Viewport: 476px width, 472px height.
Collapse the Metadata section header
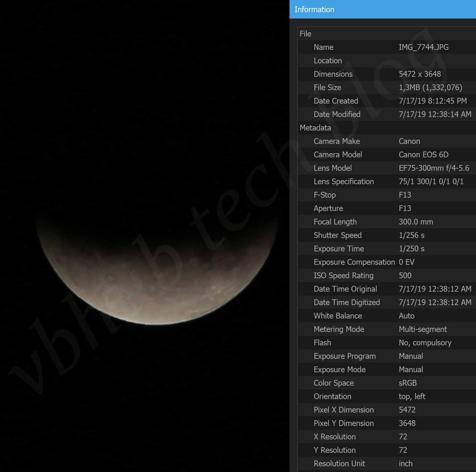[x=315, y=128]
